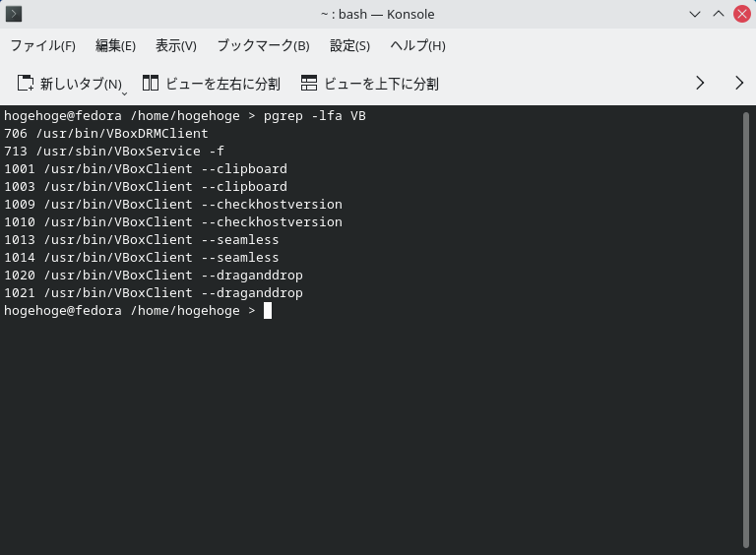Click the Konsole terminal icon in title bar
Screen dimensions: 756x555
[14, 14]
